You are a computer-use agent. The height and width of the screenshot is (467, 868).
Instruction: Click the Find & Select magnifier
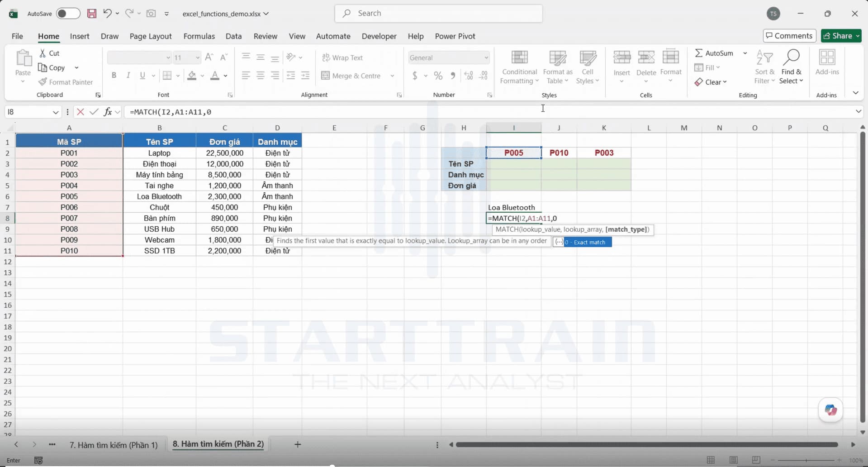click(792, 57)
